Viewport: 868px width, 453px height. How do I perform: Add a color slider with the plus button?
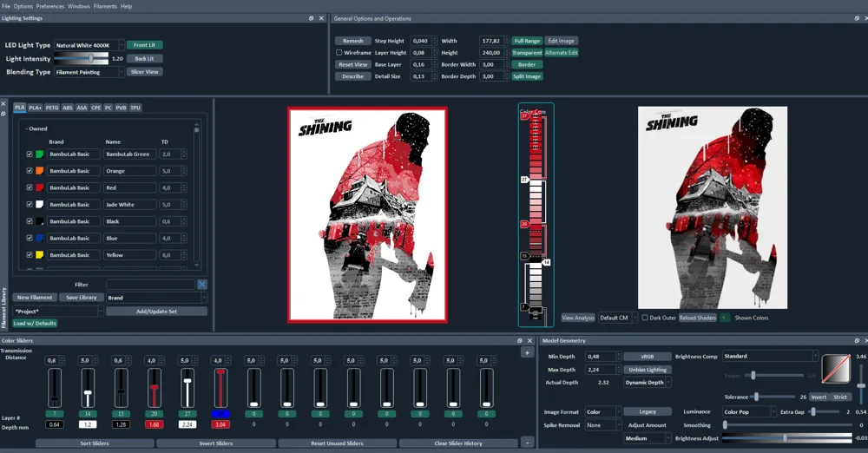point(527,352)
